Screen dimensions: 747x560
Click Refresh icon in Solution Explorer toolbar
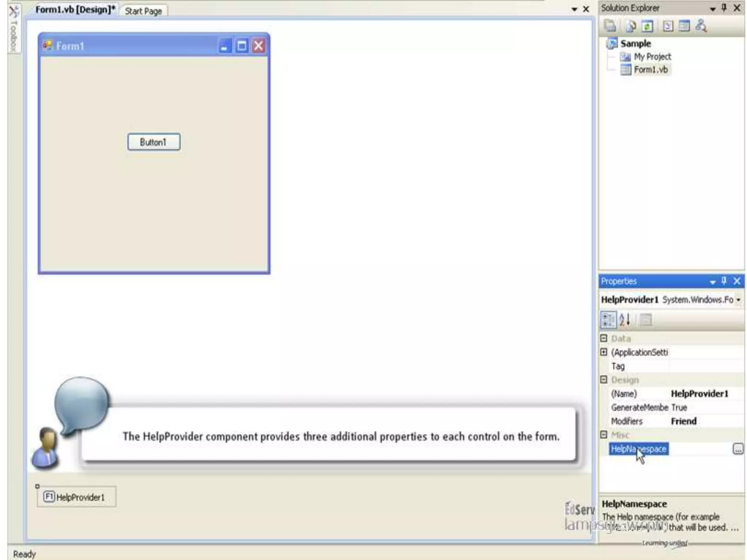(x=647, y=26)
